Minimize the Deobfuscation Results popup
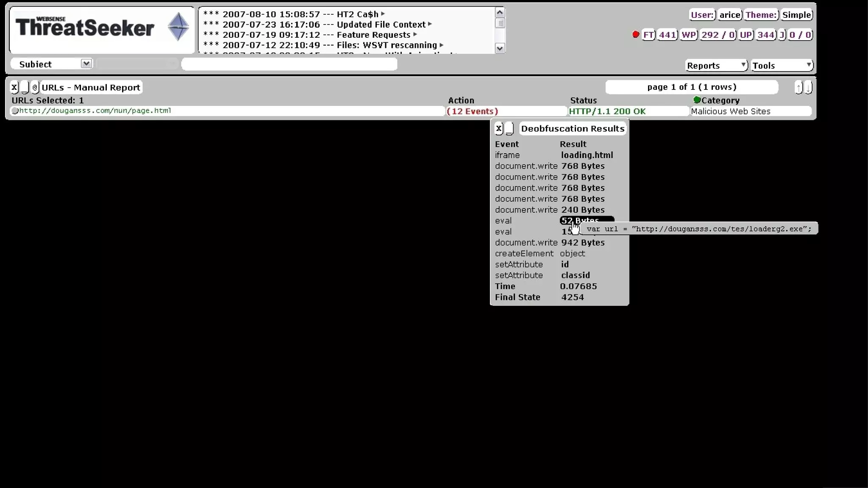The height and width of the screenshot is (488, 868). (x=509, y=128)
